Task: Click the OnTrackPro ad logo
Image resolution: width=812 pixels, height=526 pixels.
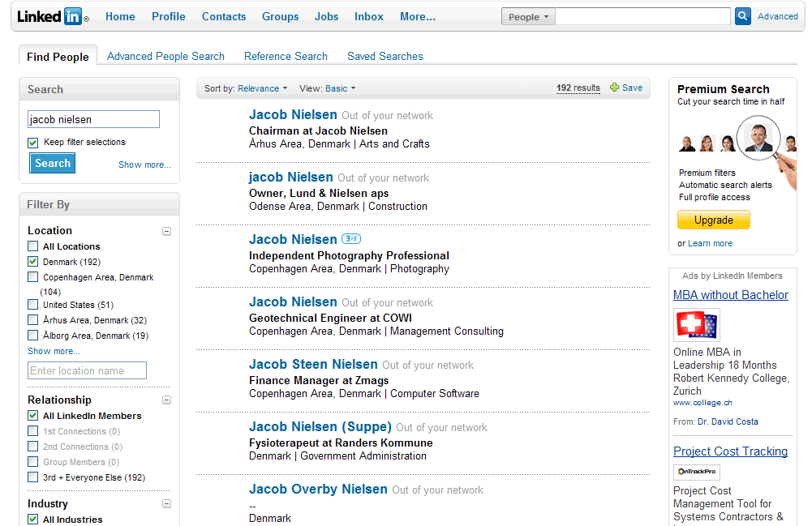Action: point(696,472)
